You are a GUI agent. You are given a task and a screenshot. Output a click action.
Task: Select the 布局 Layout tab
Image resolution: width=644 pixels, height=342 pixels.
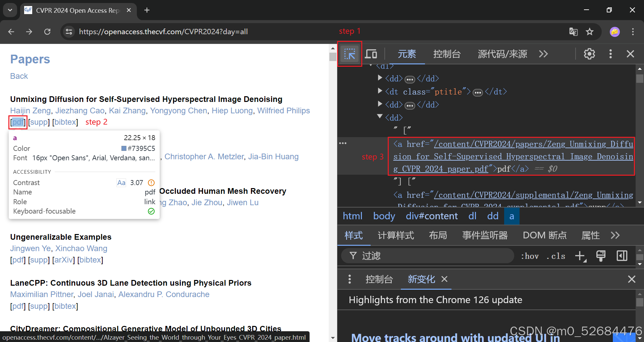pos(438,235)
